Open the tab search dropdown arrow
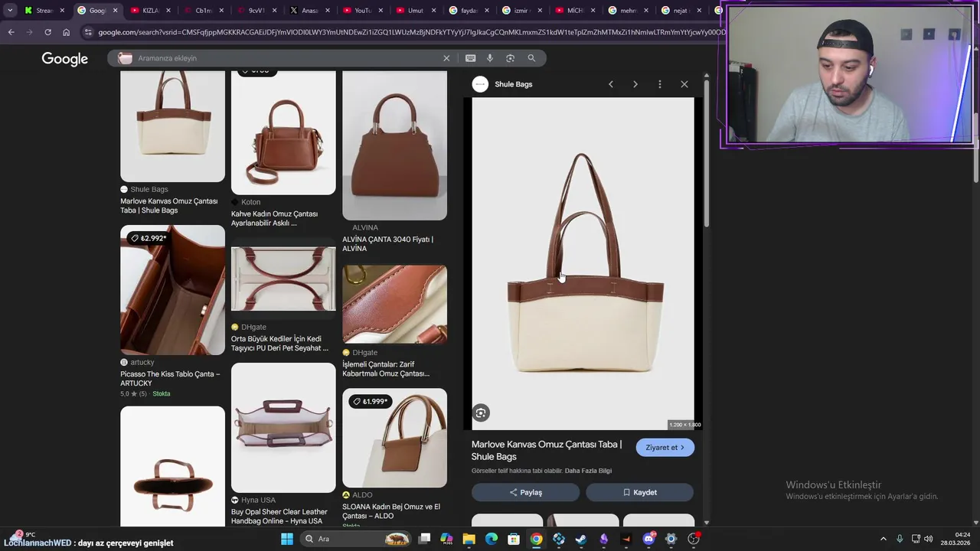This screenshot has height=551, width=980. pos(8,11)
